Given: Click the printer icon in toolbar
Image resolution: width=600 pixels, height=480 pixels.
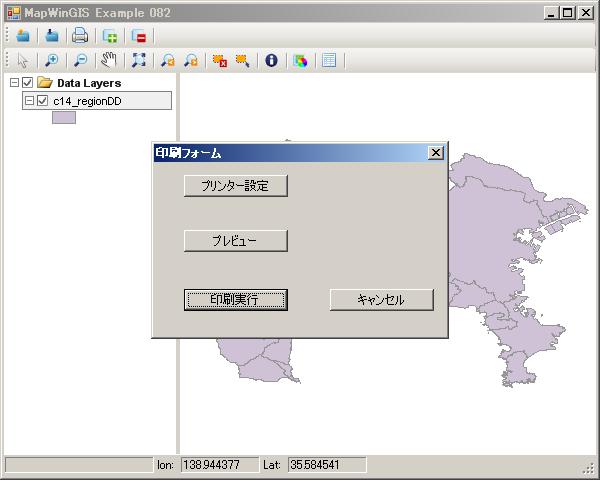Looking at the screenshot, I should (x=79, y=36).
